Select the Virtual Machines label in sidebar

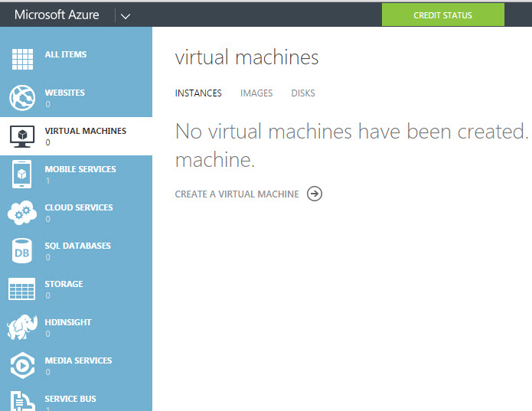pyautogui.click(x=86, y=131)
